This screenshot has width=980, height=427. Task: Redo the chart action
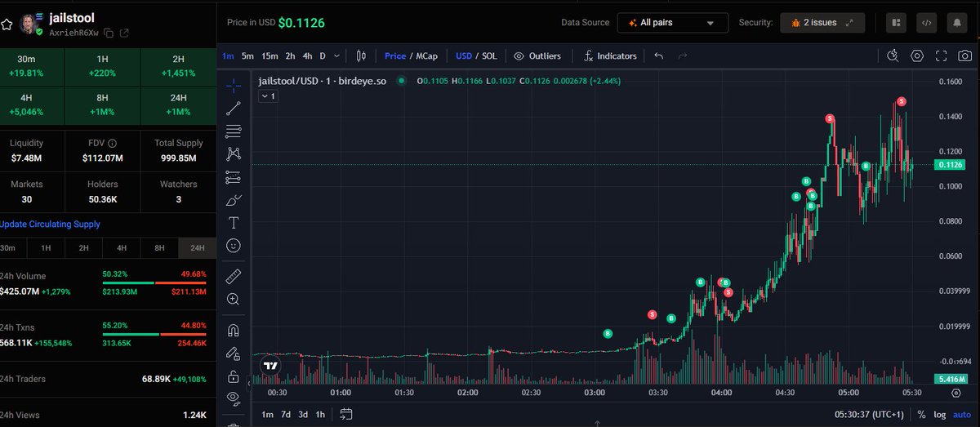683,56
